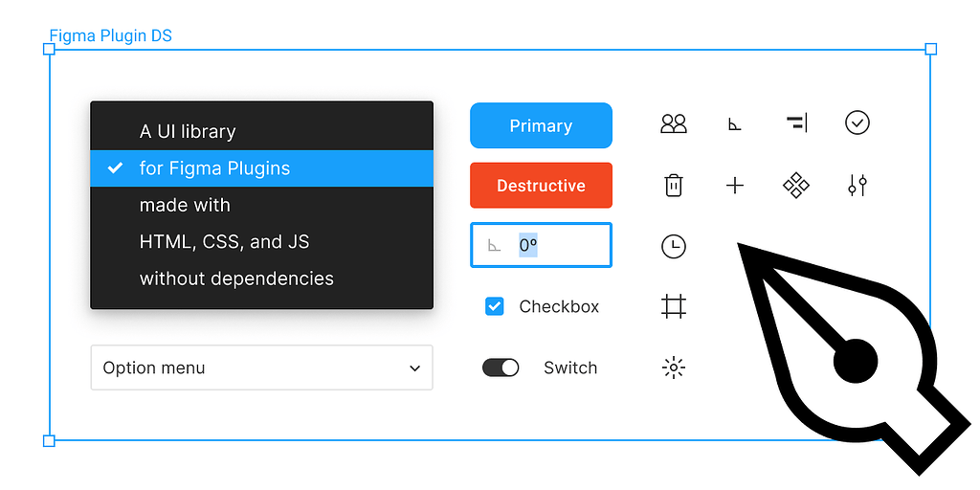Click the circled checkmark icon
This screenshot has width=980, height=490.
coord(857,122)
